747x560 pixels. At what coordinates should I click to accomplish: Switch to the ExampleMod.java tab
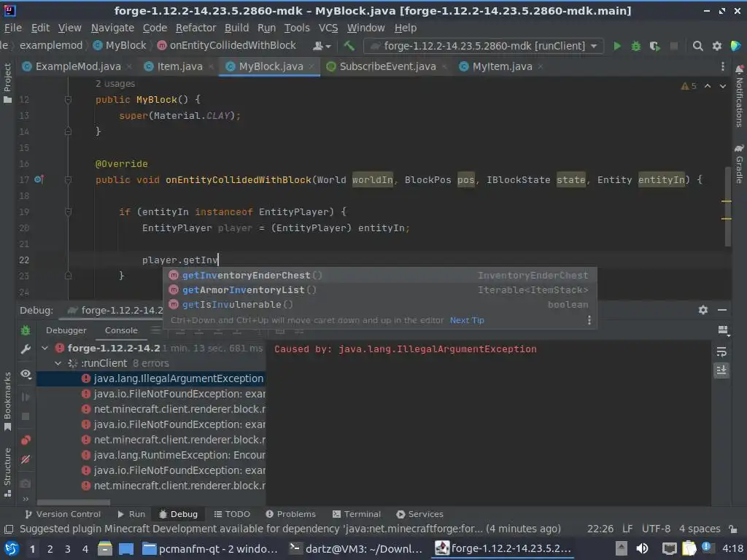pyautogui.click(x=78, y=66)
